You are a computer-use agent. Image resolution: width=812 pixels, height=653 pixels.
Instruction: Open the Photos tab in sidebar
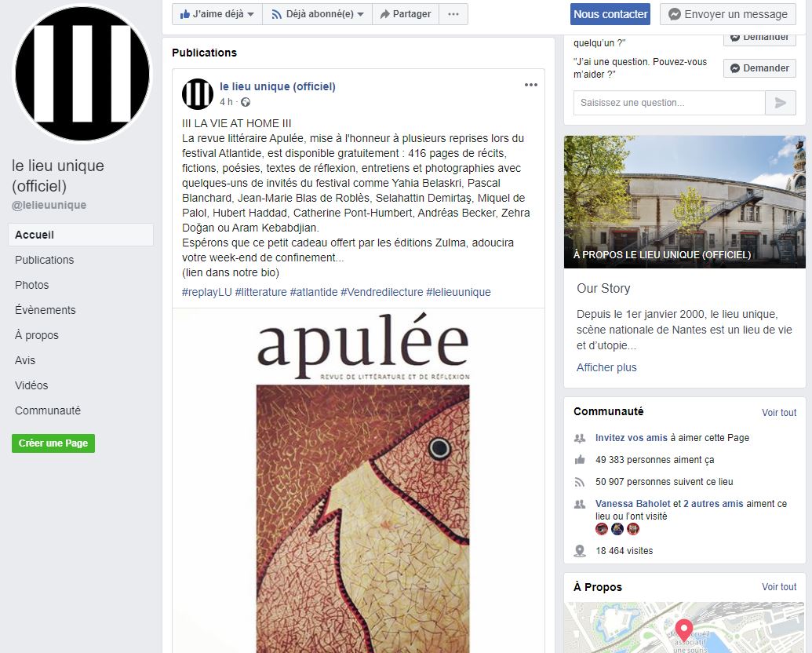(31, 285)
